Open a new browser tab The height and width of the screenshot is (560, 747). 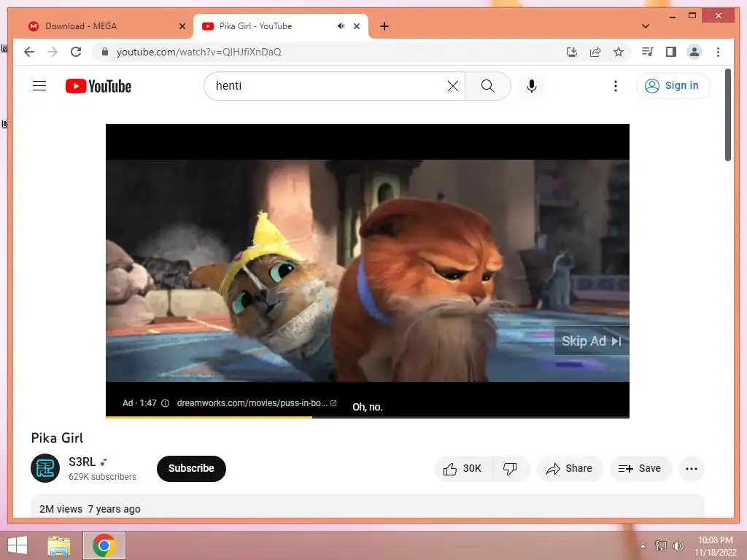click(384, 26)
